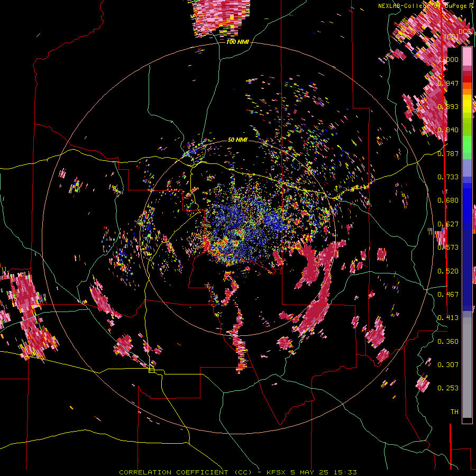Click the 5 MAY 25 15:33 timestamp
The image size is (476, 476).
click(324, 472)
